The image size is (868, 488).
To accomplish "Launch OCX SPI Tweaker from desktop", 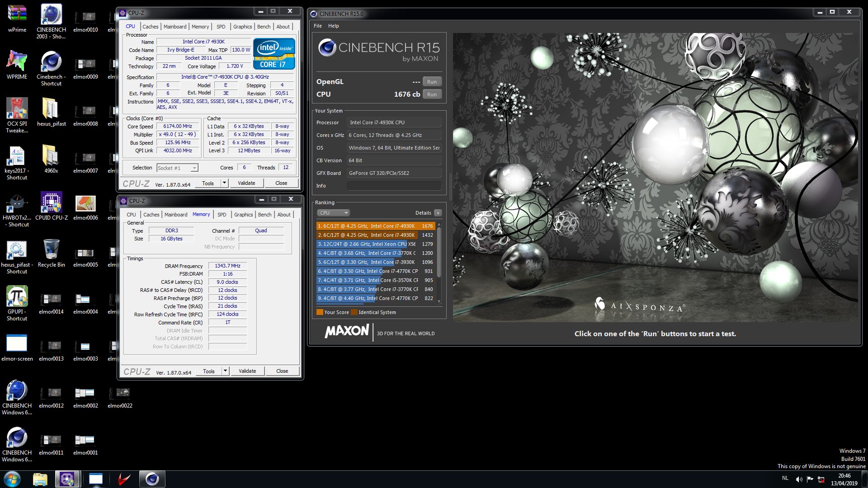I will (17, 115).
